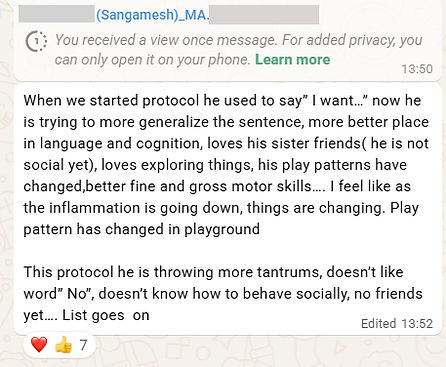
Task: Click the grey redacted block after _MA.
Action: [x=264, y=14]
